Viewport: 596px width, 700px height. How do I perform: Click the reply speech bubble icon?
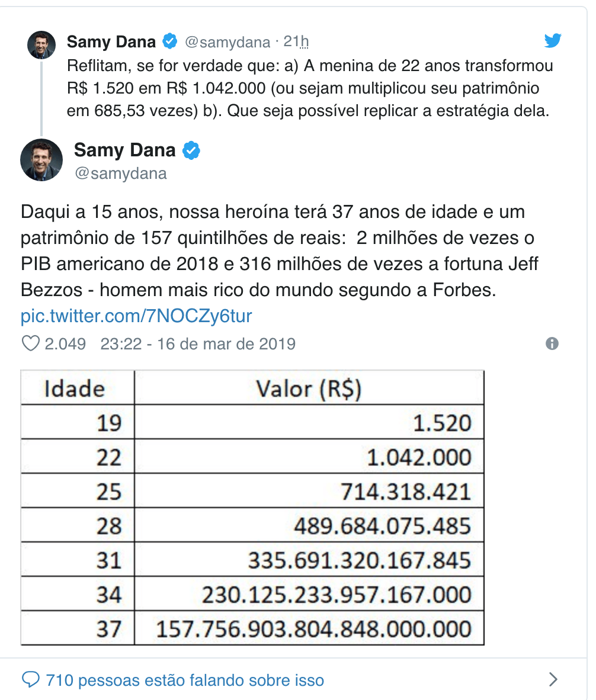[x=31, y=680]
